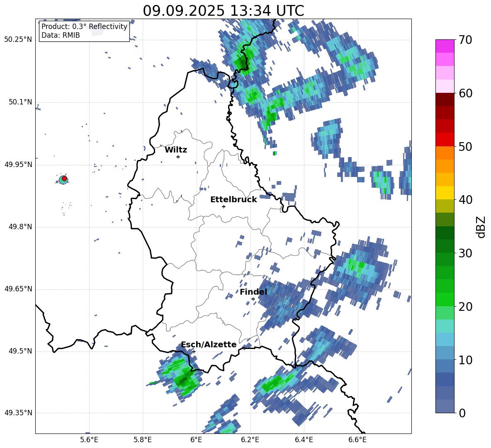The width and height of the screenshot is (491, 448).
Task: Click the 6.2°E longitude label
Action: 250,440
